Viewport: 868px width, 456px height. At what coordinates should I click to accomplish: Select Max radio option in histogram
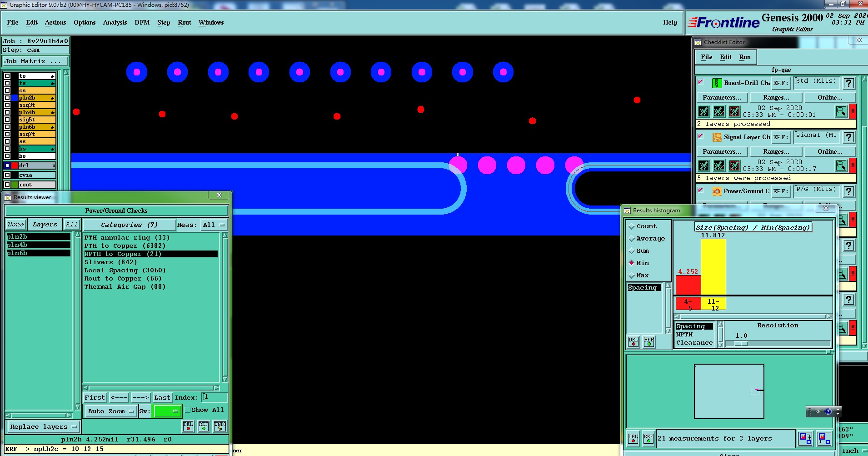tap(632, 276)
